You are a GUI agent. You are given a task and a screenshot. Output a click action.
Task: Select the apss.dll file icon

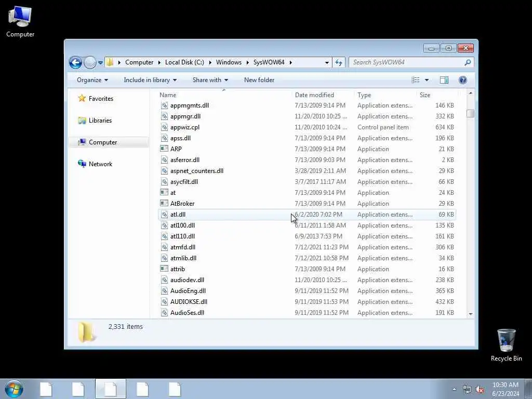click(164, 138)
